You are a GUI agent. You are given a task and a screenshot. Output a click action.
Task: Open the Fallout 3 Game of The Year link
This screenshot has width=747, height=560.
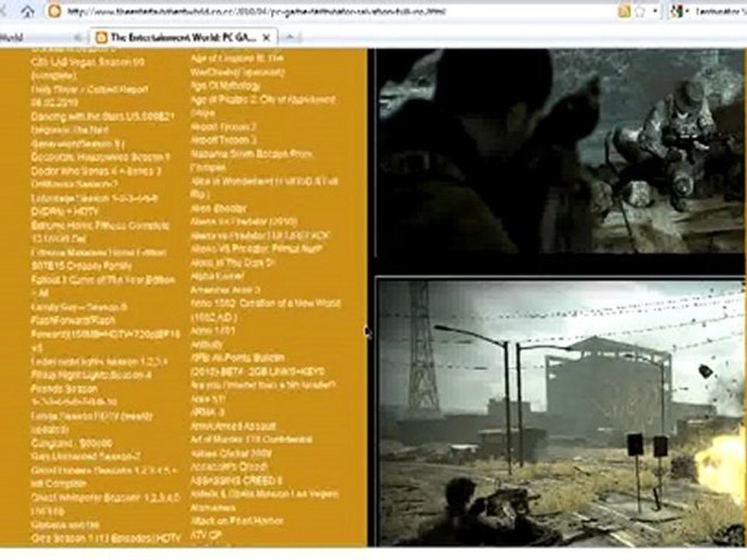[x=103, y=286]
